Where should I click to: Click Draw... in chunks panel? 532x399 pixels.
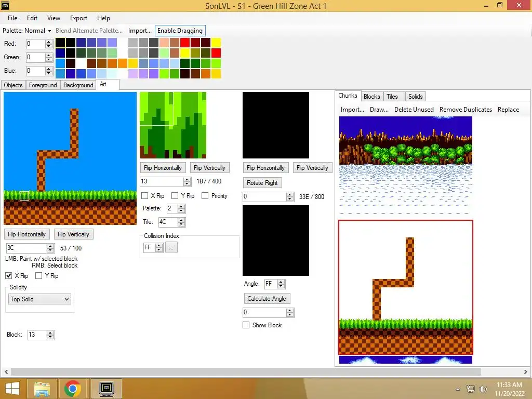pyautogui.click(x=379, y=110)
